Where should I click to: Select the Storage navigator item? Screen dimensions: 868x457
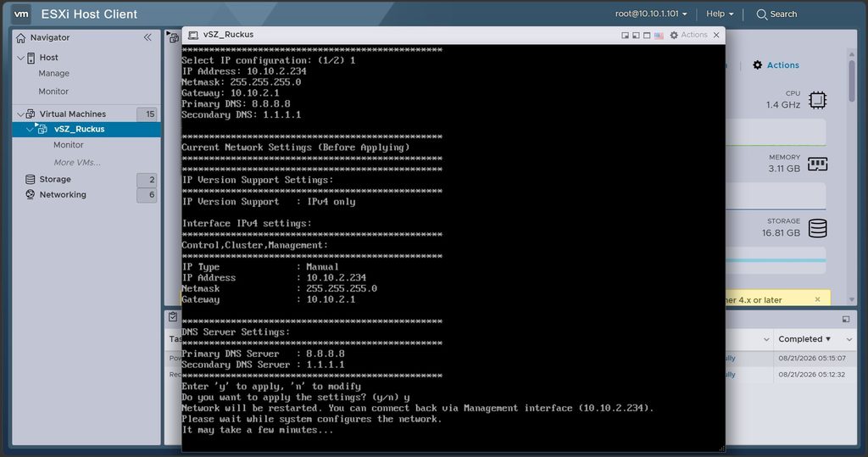[55, 180]
